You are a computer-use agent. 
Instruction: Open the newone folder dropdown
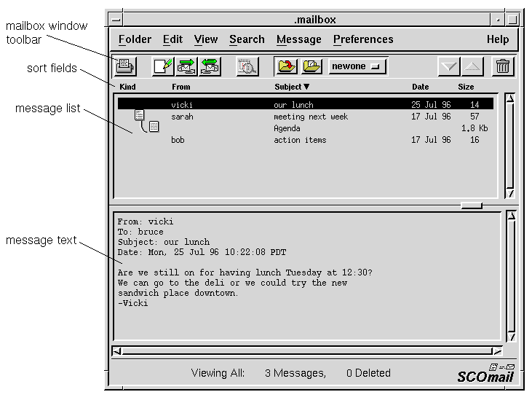point(357,67)
